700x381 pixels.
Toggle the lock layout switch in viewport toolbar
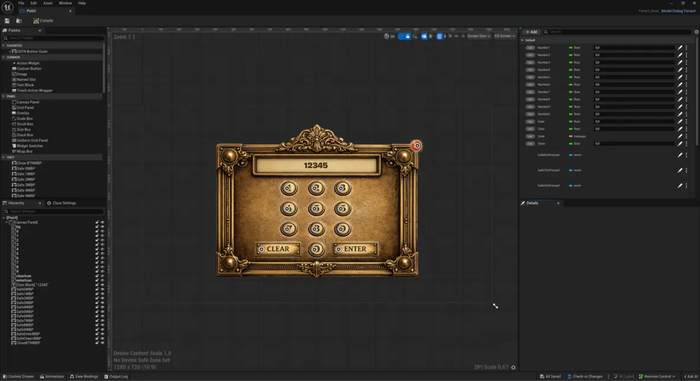pyautogui.click(x=404, y=36)
